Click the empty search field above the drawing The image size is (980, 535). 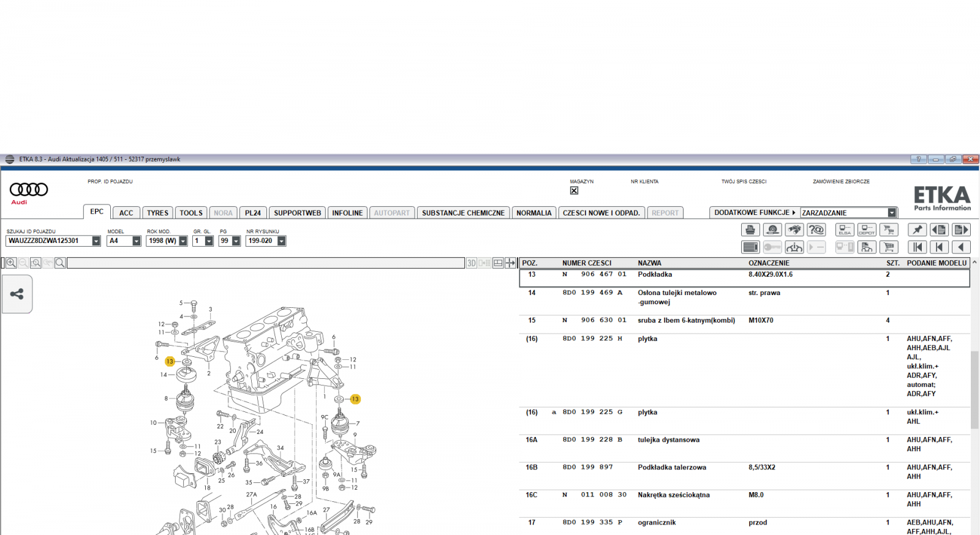pos(266,263)
